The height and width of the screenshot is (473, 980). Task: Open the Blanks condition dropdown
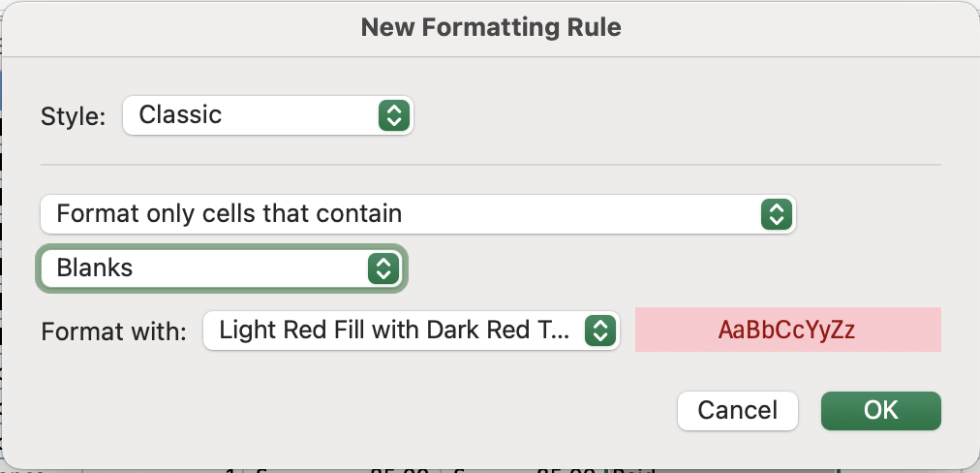221,268
